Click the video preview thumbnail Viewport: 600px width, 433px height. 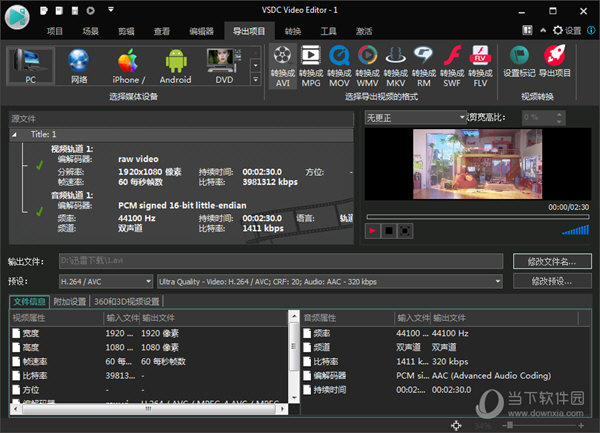[x=478, y=164]
